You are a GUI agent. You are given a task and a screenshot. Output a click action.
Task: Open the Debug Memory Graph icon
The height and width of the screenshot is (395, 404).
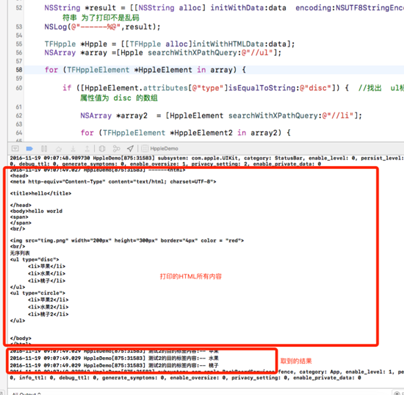tap(116, 149)
